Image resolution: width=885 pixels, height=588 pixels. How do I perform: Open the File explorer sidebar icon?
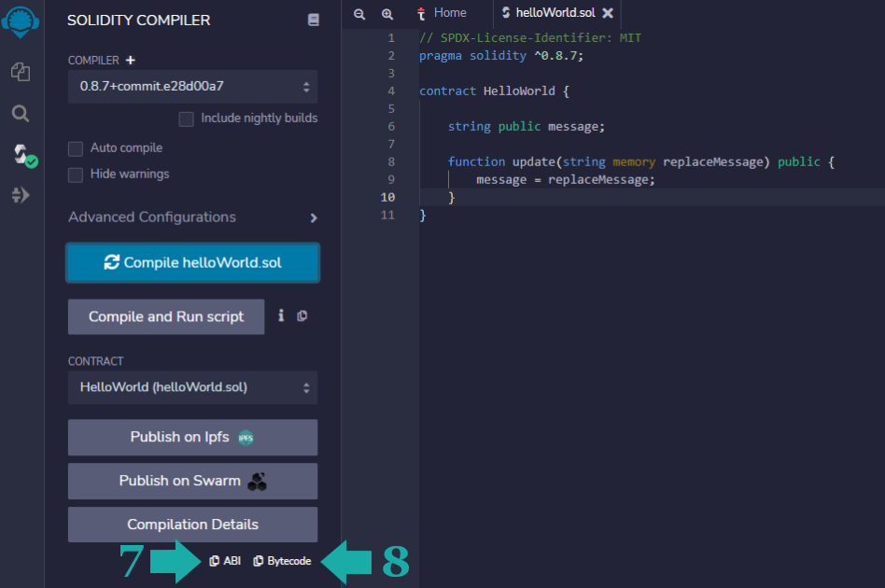click(21, 72)
